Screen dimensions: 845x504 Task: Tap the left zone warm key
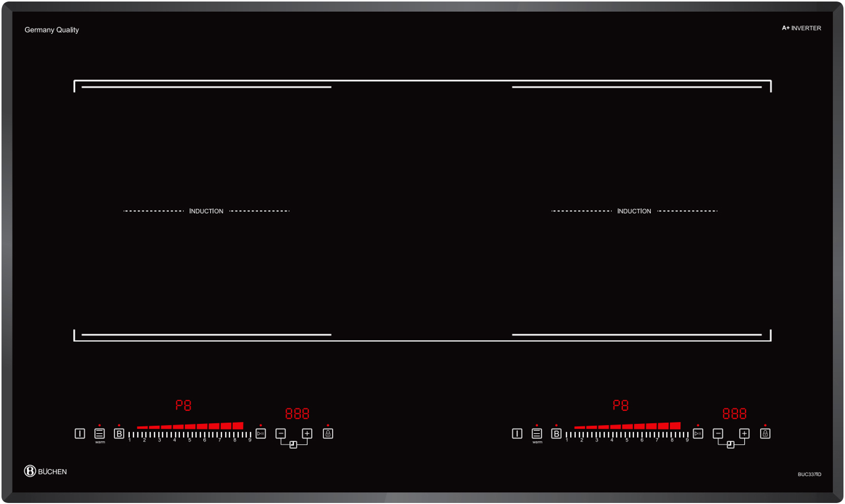click(x=99, y=434)
